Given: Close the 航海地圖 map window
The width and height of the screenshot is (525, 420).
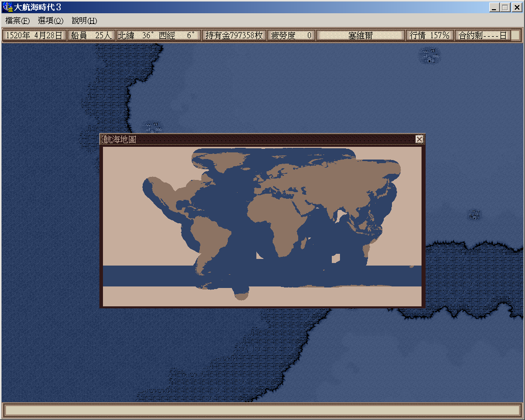Looking at the screenshot, I should tap(419, 139).
